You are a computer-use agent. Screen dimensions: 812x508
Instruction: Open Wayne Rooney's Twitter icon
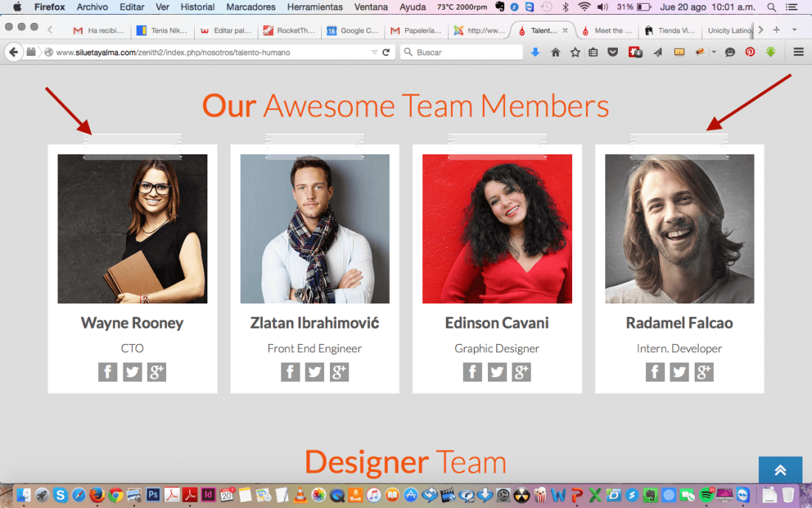(x=133, y=372)
